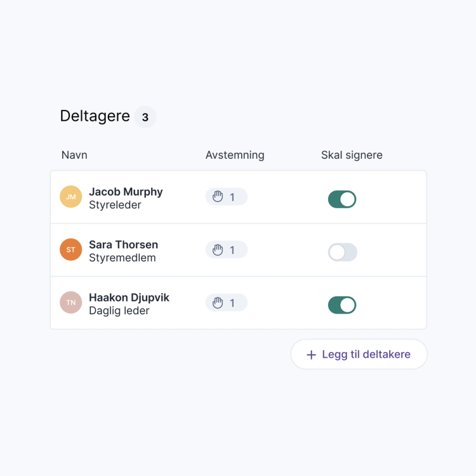This screenshot has height=476, width=476.
Task: Open the Jacob Murphy name link
Action: click(126, 192)
